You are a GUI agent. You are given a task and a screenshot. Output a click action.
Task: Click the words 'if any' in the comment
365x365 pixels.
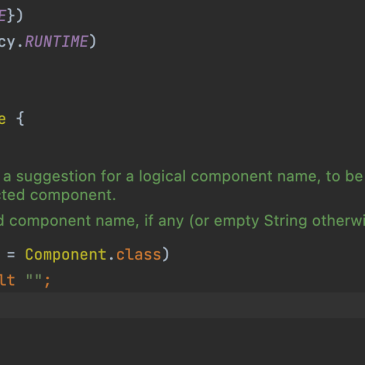[x=164, y=221]
